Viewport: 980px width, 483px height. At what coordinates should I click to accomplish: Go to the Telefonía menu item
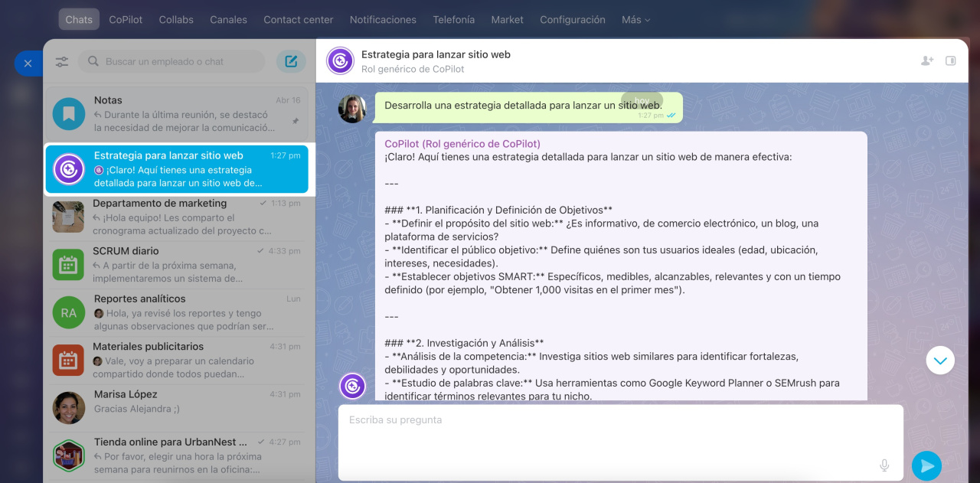click(453, 19)
